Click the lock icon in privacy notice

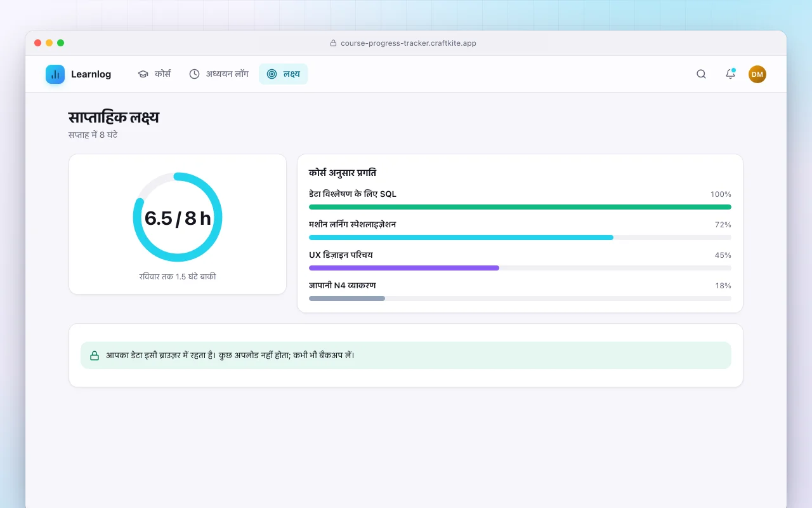(x=95, y=356)
